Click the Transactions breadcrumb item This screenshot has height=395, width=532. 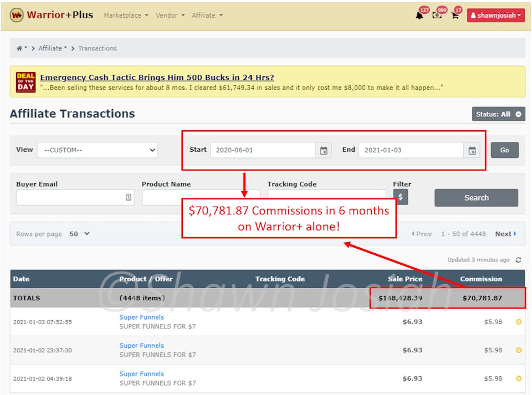pyautogui.click(x=98, y=49)
